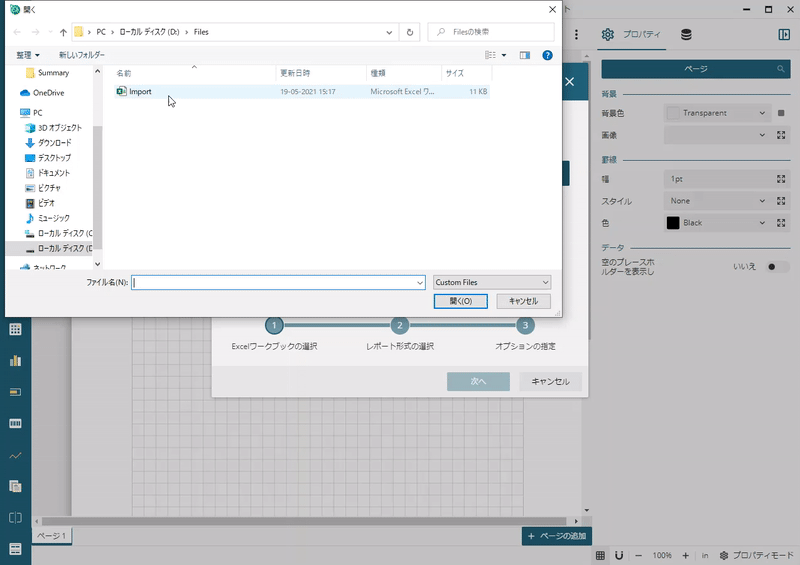Click the Sparkline tool icon
Viewport: 800px width, 565px height.
[x=15, y=455]
